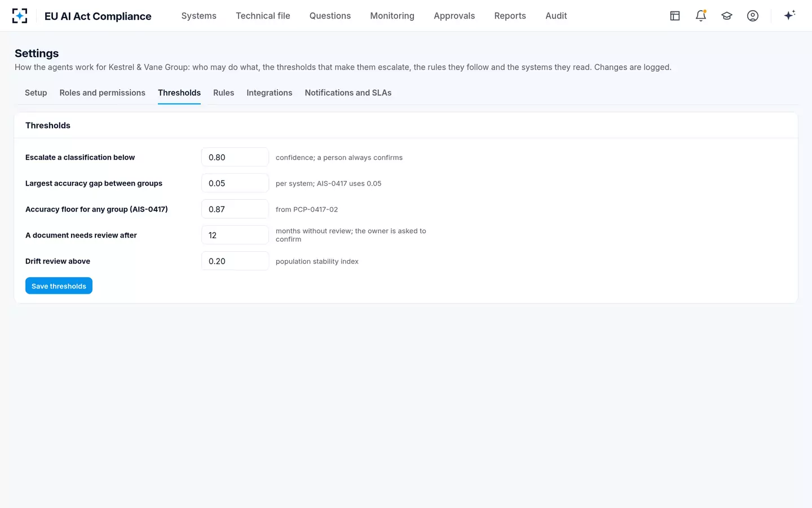Go to Approvals
The height and width of the screenshot is (508, 812).
[x=454, y=16]
